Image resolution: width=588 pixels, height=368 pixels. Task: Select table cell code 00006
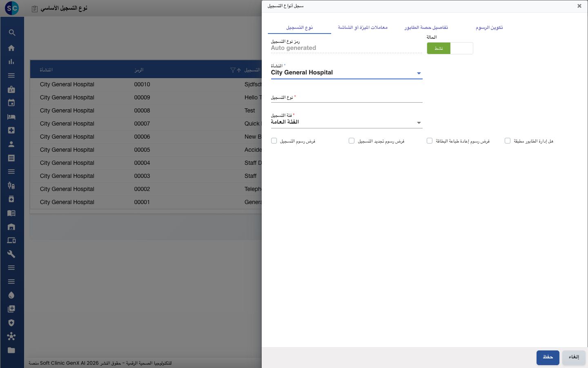(142, 137)
